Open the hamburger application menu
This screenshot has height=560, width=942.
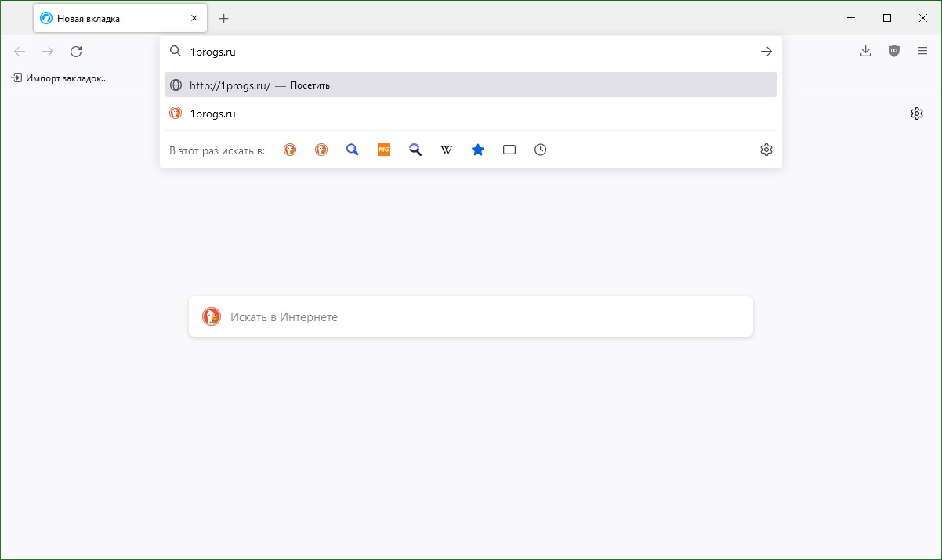pyautogui.click(x=922, y=51)
